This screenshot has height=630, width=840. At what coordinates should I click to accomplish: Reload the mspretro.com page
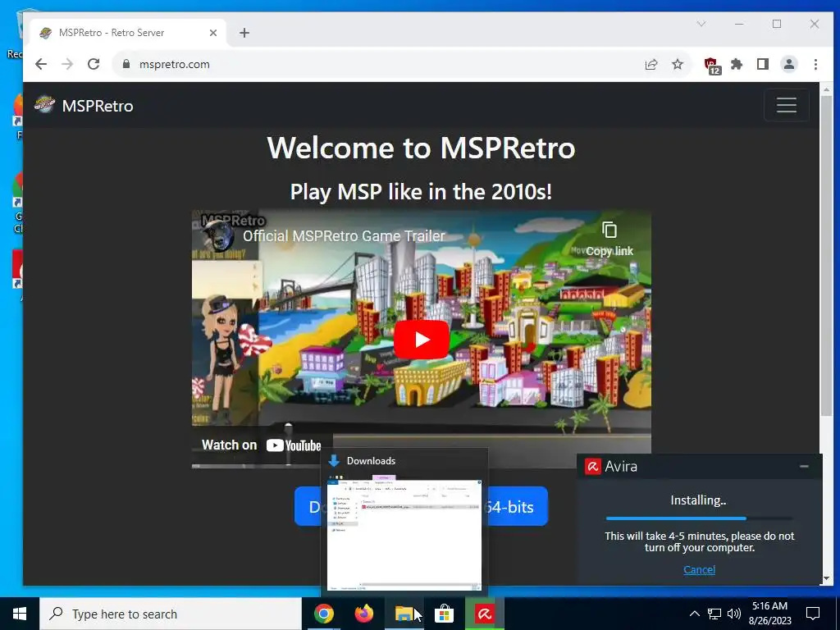pyautogui.click(x=94, y=64)
